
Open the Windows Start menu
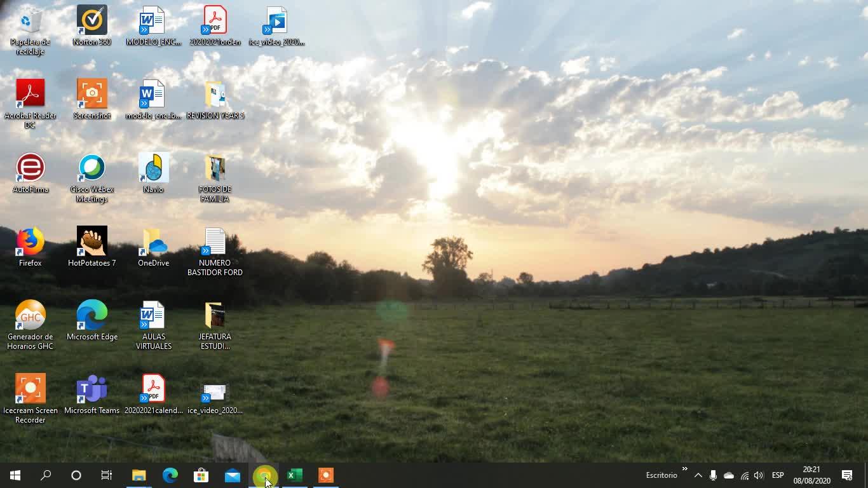15,475
